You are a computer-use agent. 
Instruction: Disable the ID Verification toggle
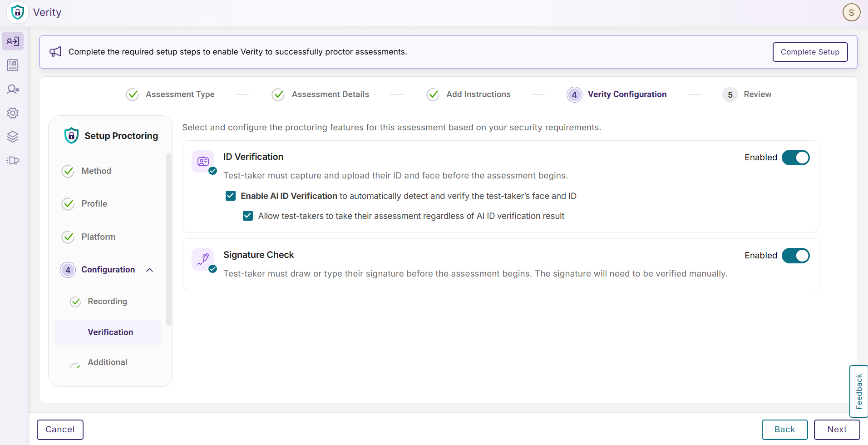point(795,158)
